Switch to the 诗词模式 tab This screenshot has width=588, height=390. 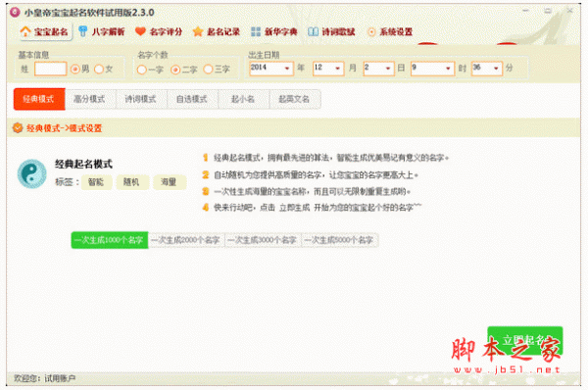pyautogui.click(x=142, y=99)
